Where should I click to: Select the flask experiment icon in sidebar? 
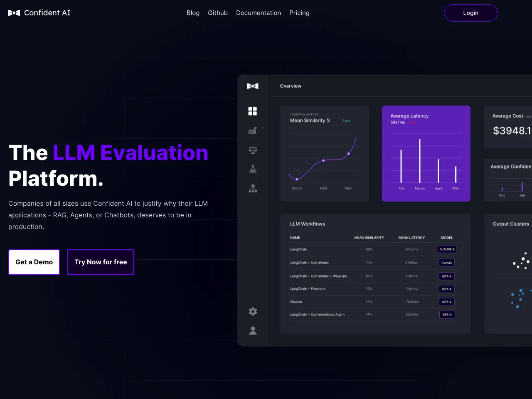(x=252, y=169)
